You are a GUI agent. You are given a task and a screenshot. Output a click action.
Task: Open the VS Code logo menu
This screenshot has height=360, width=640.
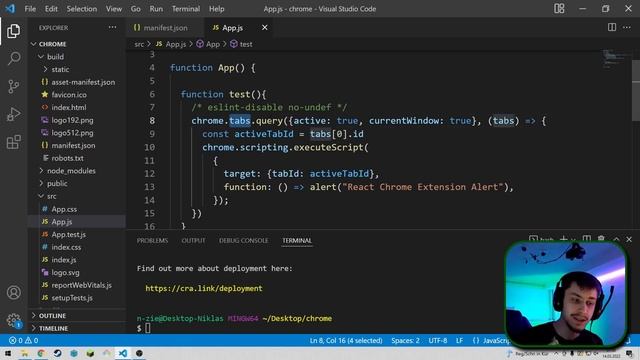pyautogui.click(x=10, y=9)
